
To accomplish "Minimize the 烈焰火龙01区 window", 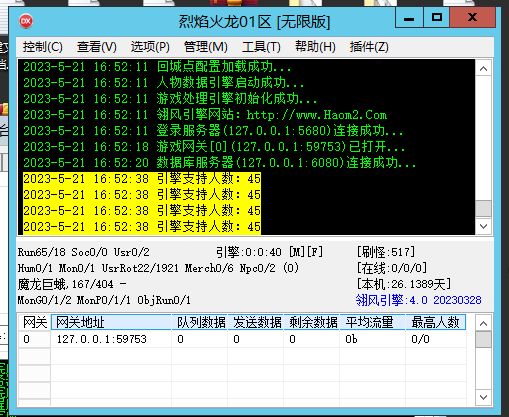I will point(409,18).
